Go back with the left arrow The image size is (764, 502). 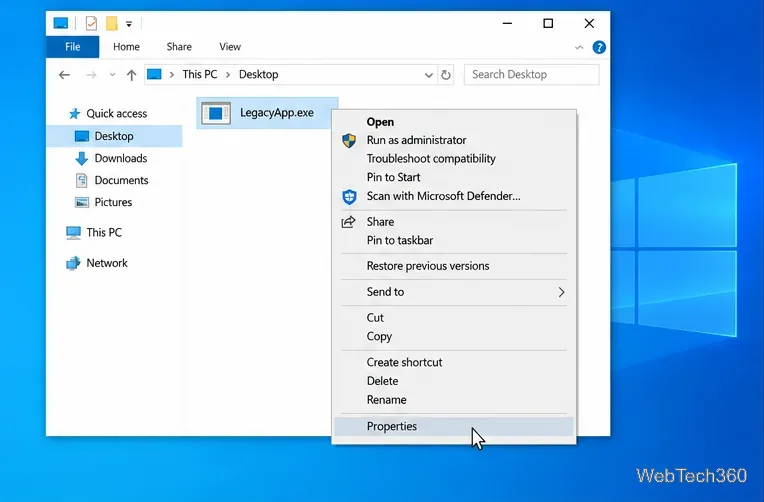point(64,75)
